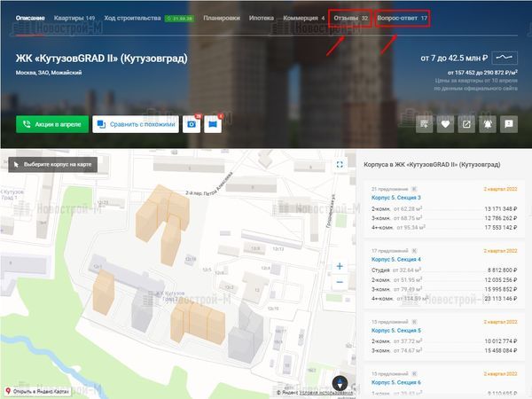
Task: Zoom in on the map
Action: click(339, 266)
